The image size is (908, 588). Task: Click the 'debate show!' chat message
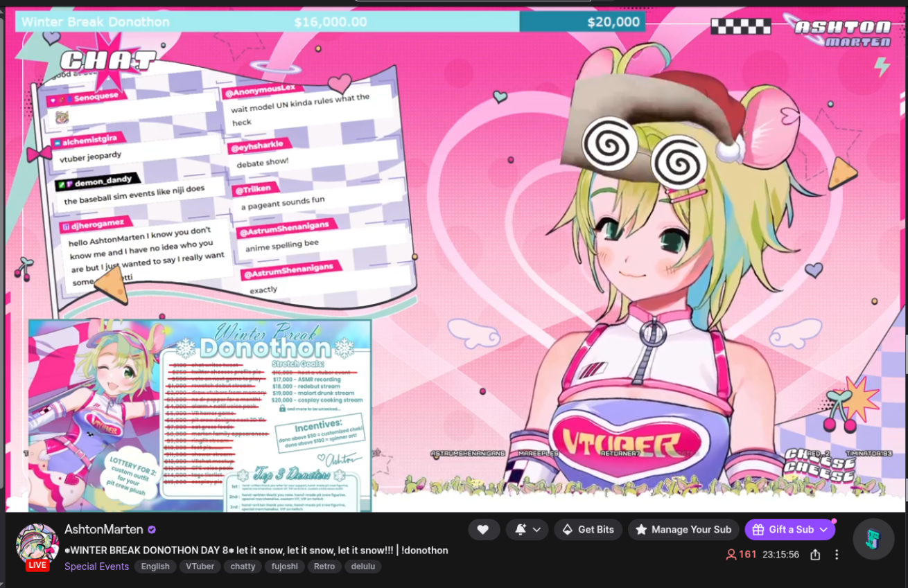[x=262, y=163]
